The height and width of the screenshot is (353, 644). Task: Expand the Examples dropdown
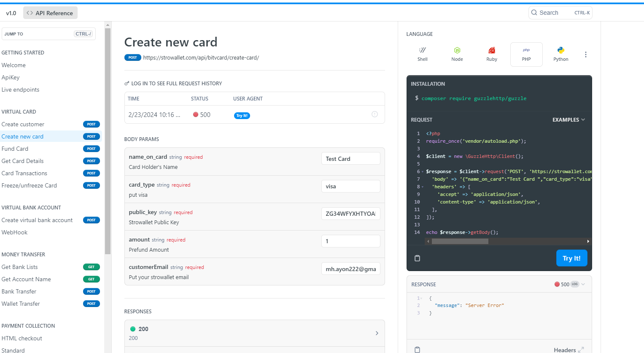(x=569, y=120)
